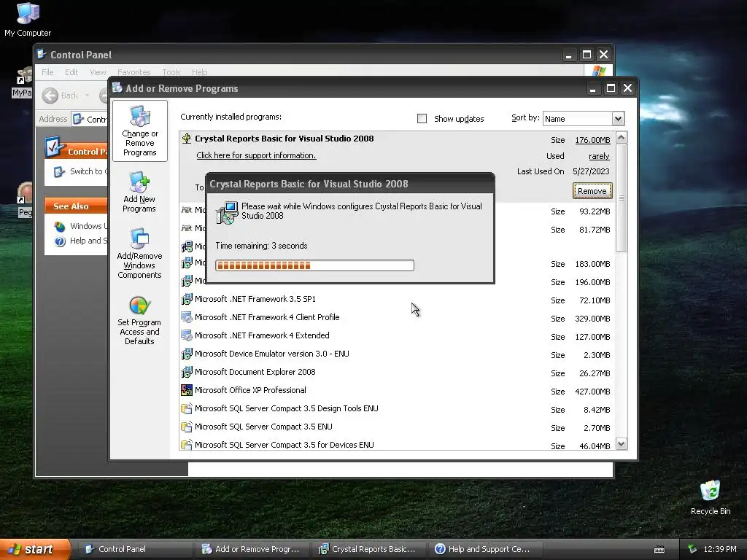Open Favorites menu in Control Panel window
This screenshot has width=747, height=560.
coord(134,72)
